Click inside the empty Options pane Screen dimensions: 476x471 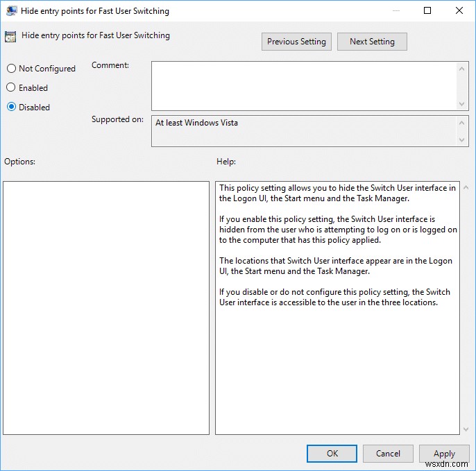pyautogui.click(x=106, y=307)
